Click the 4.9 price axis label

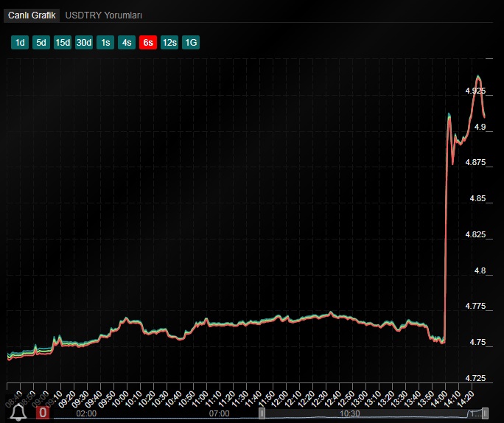(480, 127)
